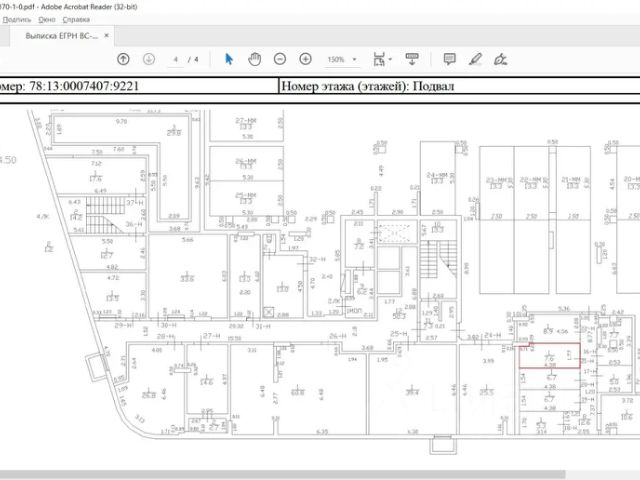Go to the previous page with up arrow
The image size is (640, 480).
click(123, 59)
